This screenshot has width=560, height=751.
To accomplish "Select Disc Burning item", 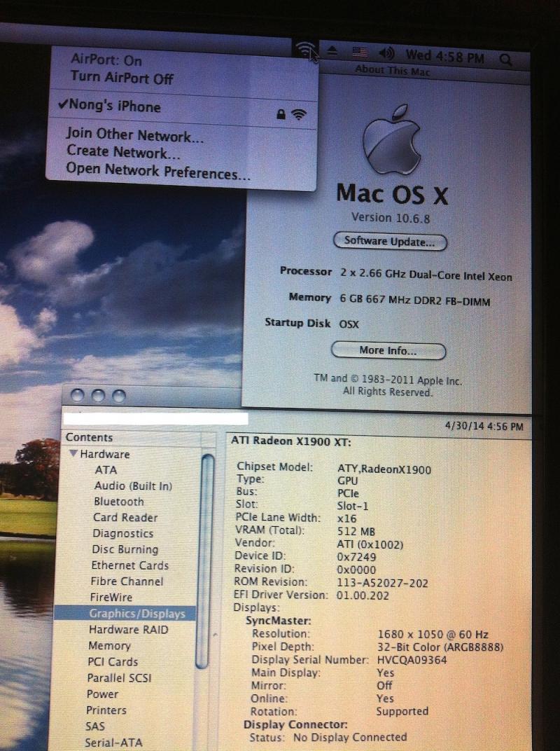I will click(x=125, y=549).
